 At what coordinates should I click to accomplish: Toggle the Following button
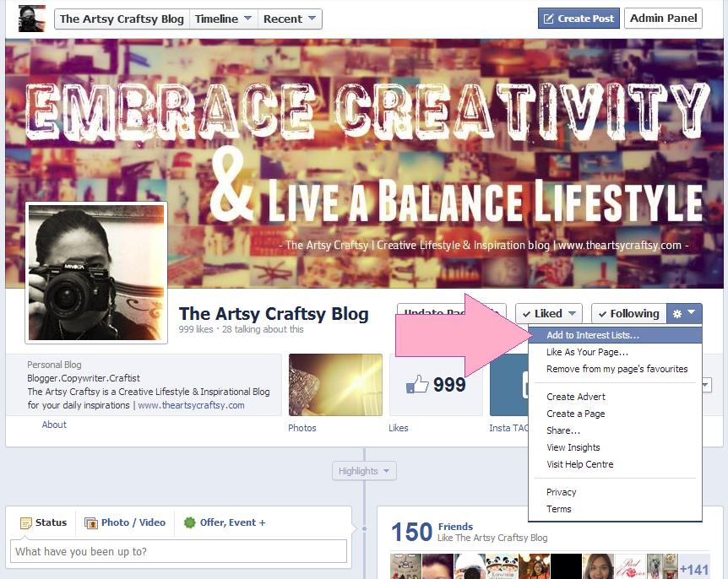(x=629, y=314)
